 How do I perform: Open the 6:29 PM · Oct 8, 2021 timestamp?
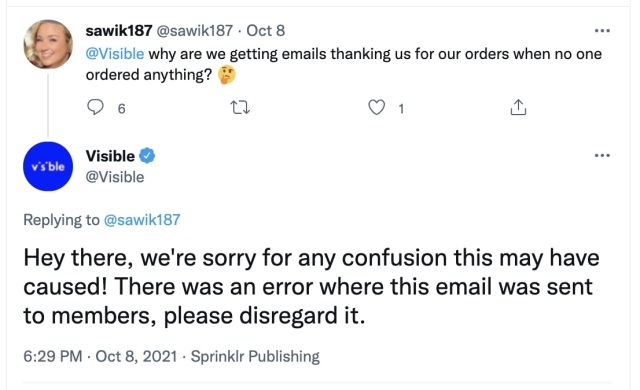[x=100, y=356]
